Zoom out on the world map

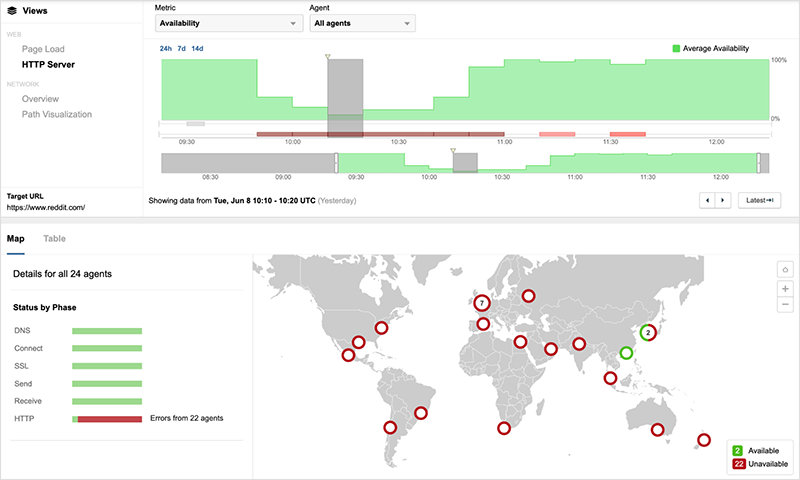pos(785,304)
